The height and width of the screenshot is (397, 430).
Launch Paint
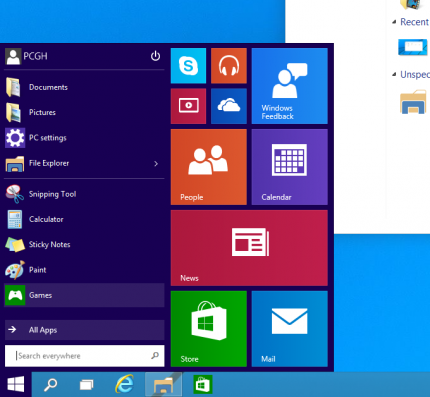tap(84, 270)
